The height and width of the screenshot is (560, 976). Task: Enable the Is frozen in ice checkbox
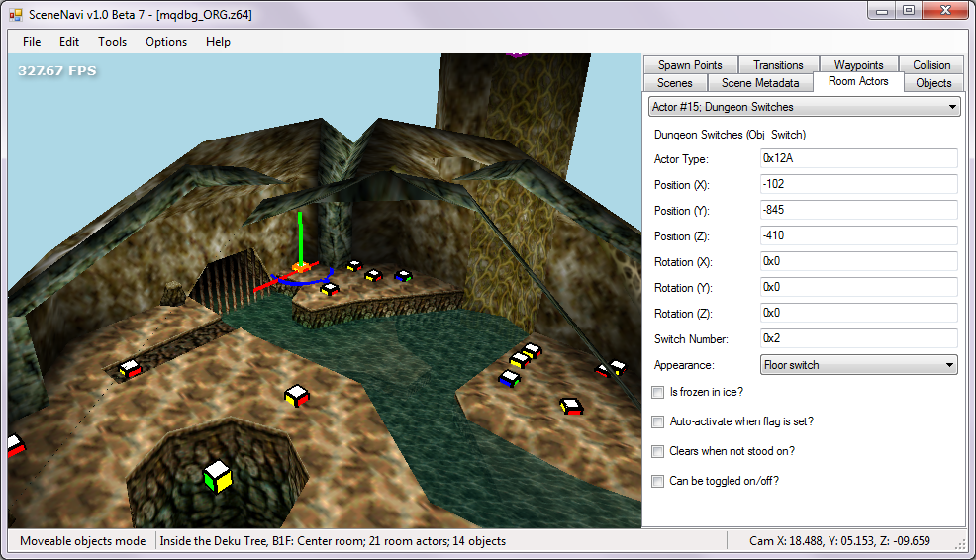[x=658, y=392]
